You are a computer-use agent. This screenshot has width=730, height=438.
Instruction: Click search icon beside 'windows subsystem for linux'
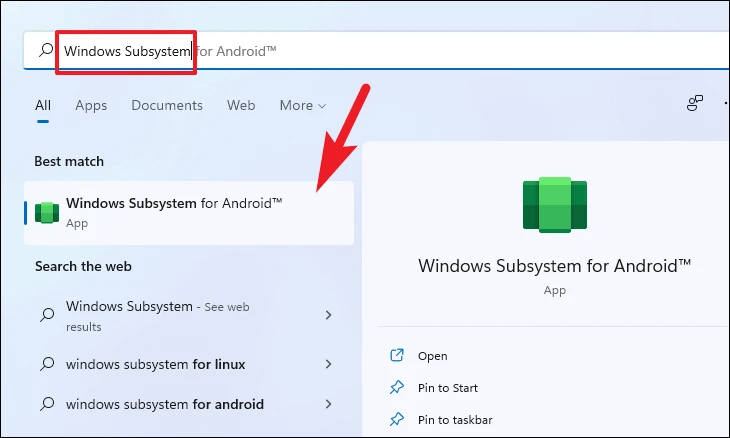[47, 364]
